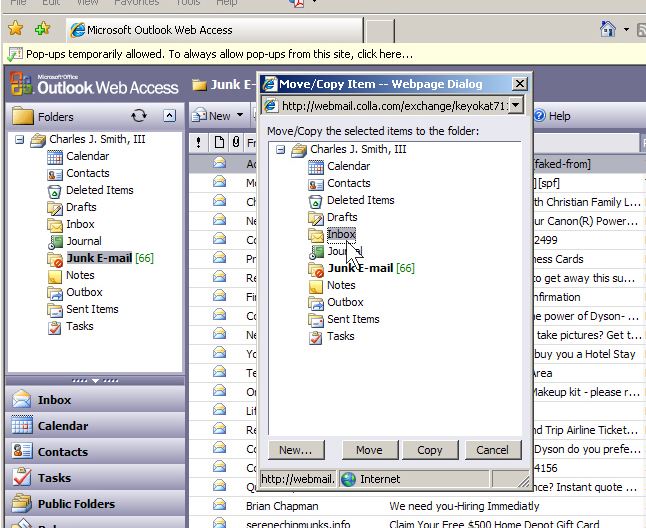
Task: Select Calendar in Move/Copy dialog
Action: point(349,166)
